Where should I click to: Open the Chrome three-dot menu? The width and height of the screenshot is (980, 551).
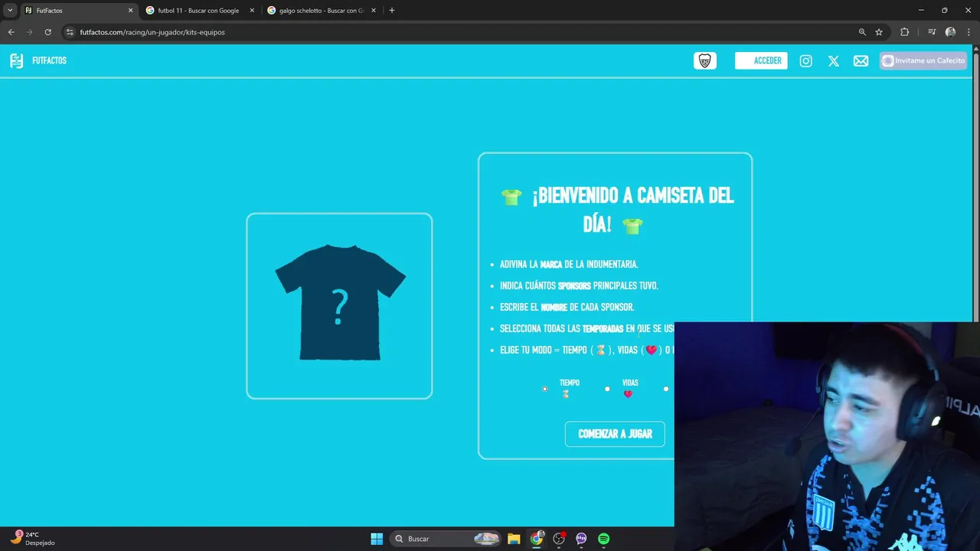pyautogui.click(x=969, y=32)
